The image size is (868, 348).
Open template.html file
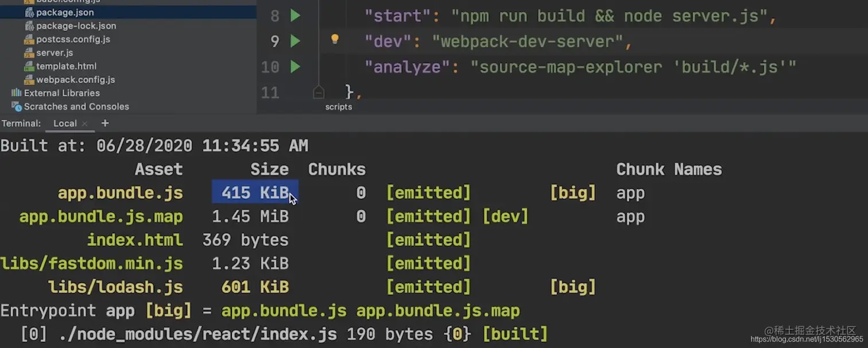[66, 66]
